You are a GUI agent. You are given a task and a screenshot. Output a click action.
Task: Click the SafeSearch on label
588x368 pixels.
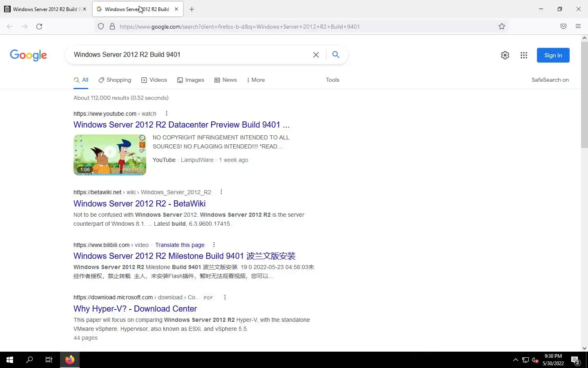pos(550,80)
